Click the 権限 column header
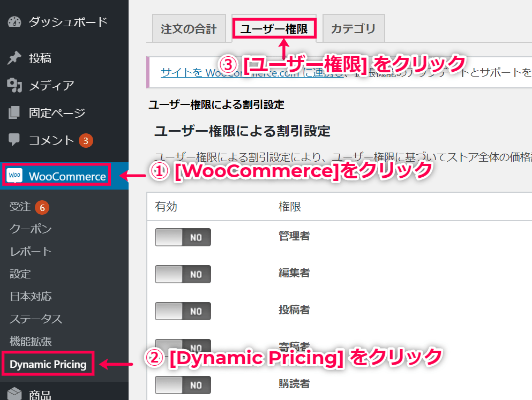 coord(290,207)
